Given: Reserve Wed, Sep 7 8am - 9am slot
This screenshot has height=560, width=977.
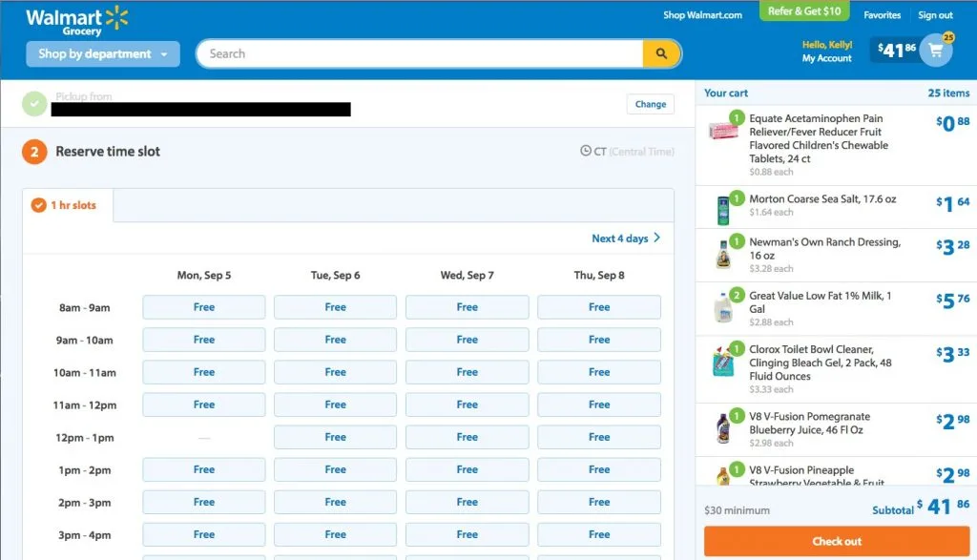Looking at the screenshot, I should click(468, 307).
